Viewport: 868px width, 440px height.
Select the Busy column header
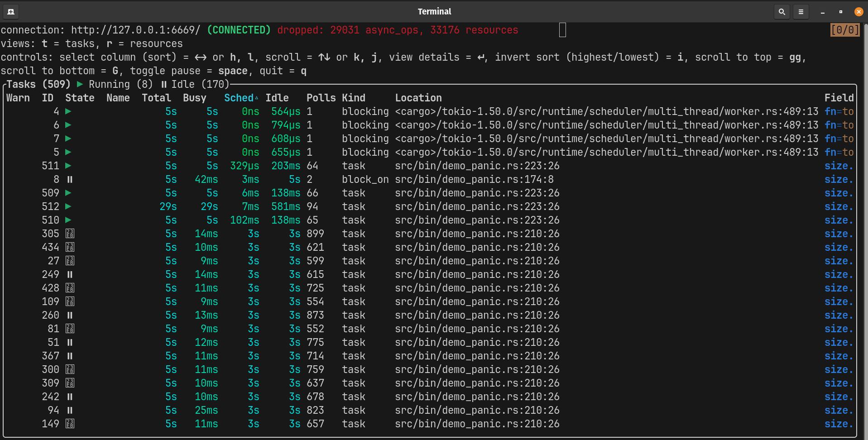tap(195, 97)
